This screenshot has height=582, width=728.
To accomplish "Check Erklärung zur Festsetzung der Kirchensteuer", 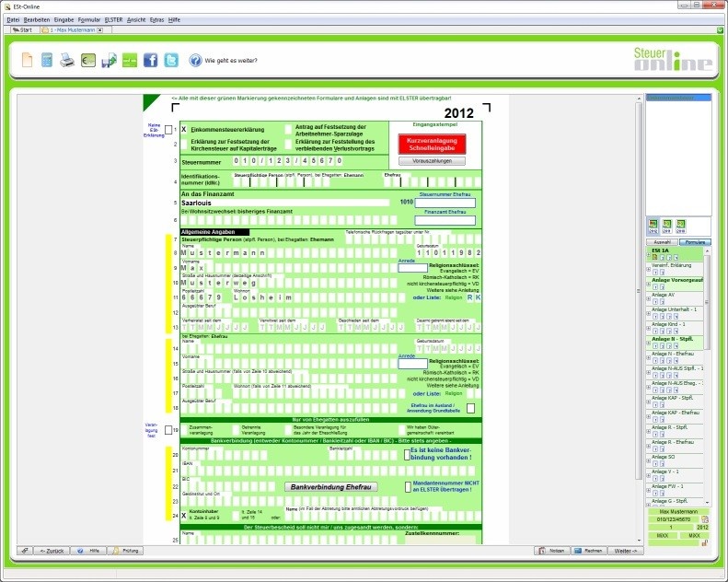I will (x=184, y=145).
